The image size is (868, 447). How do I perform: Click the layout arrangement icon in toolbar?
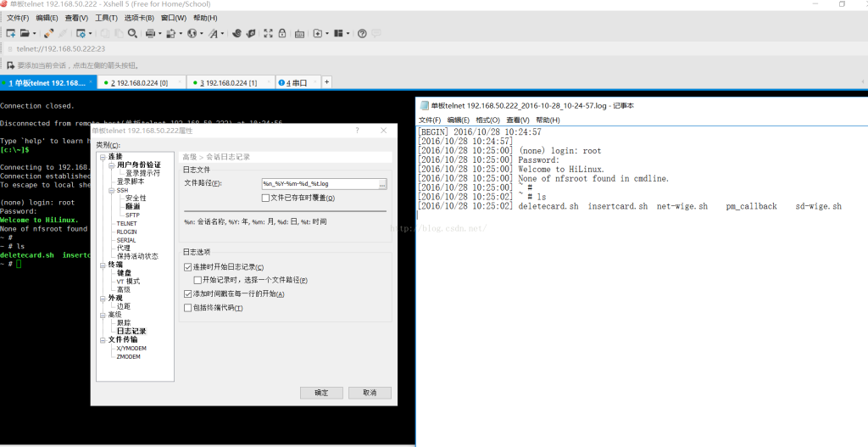click(339, 33)
